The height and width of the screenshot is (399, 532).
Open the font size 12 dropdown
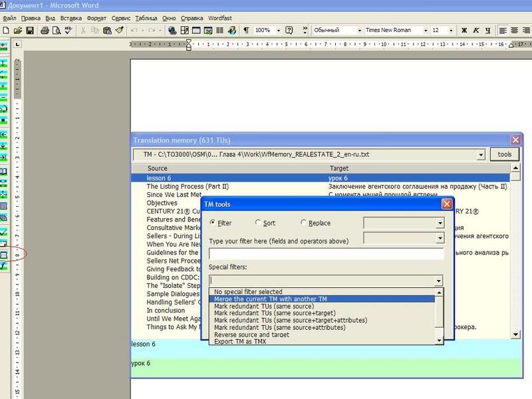point(451,31)
